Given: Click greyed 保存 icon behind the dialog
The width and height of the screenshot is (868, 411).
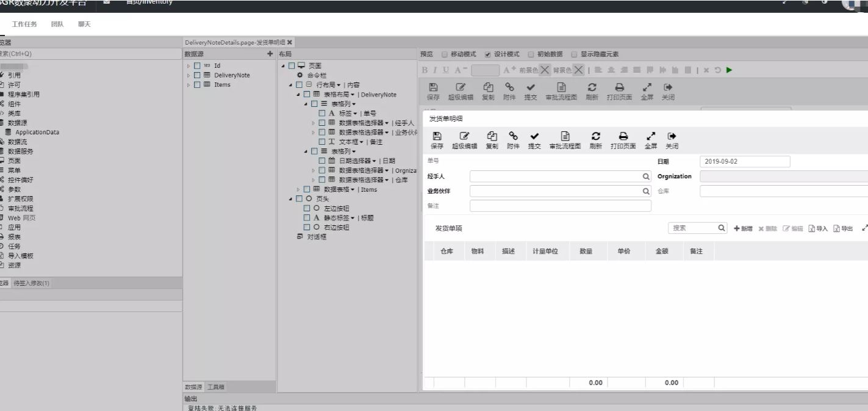Looking at the screenshot, I should (433, 87).
